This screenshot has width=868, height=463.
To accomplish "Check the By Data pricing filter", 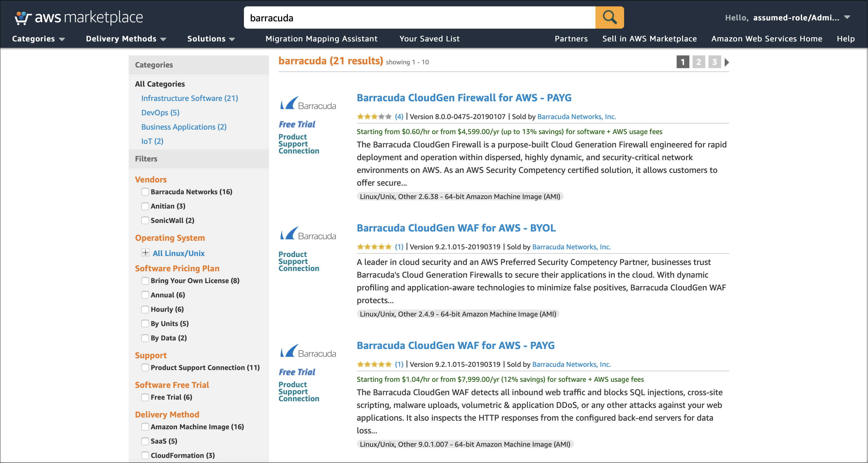I will point(145,338).
